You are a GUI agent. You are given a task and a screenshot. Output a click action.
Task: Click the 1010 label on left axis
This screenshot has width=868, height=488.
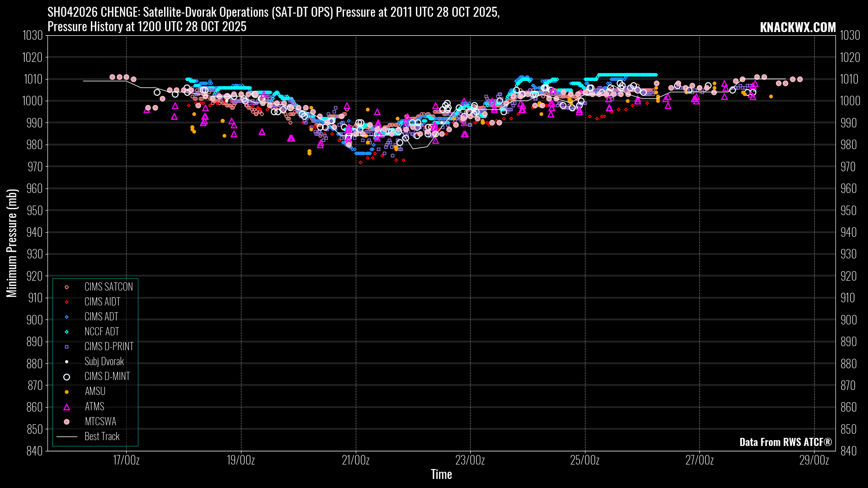pos(33,80)
